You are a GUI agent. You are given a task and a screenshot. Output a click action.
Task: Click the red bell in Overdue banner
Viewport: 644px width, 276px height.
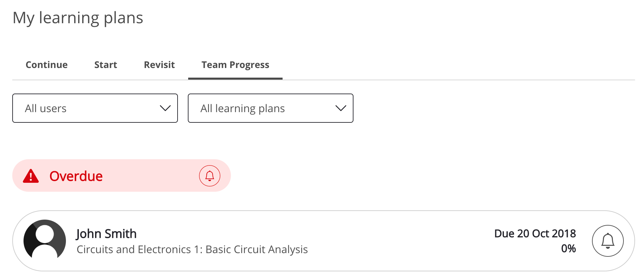click(x=209, y=176)
